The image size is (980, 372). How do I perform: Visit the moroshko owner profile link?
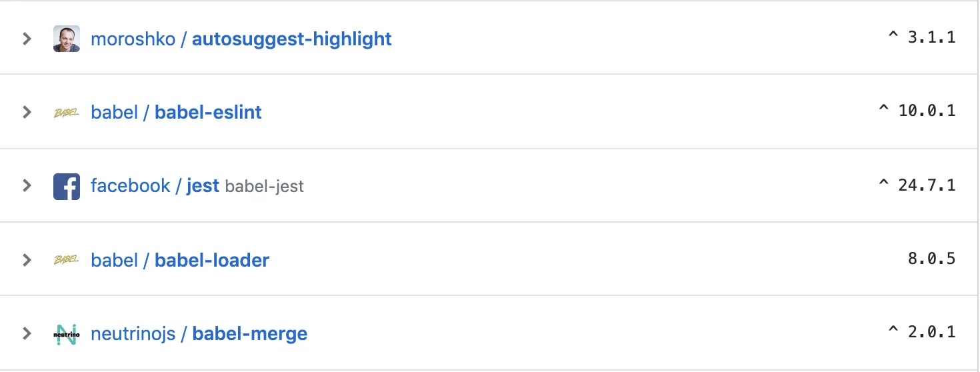tap(133, 39)
